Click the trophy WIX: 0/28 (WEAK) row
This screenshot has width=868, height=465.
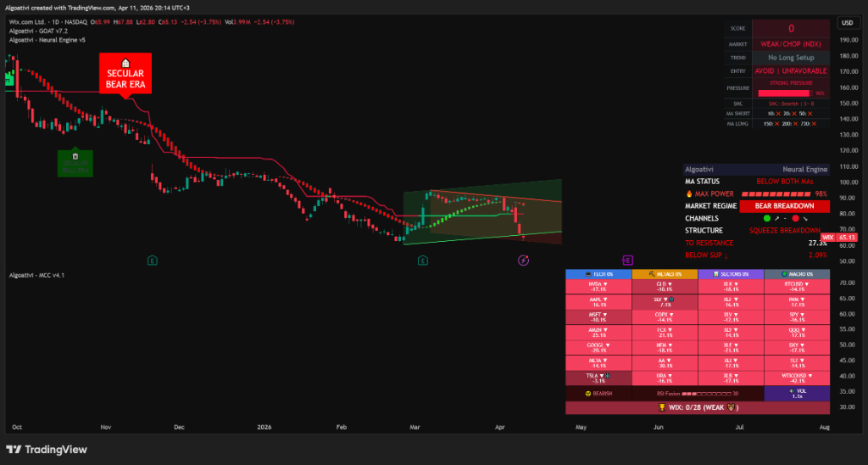(698, 407)
